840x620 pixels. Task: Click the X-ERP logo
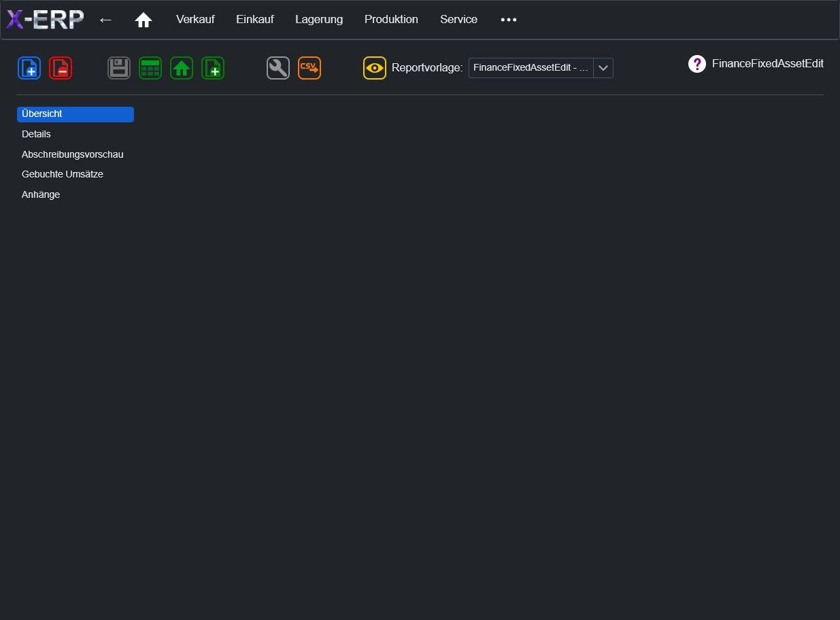(45, 20)
